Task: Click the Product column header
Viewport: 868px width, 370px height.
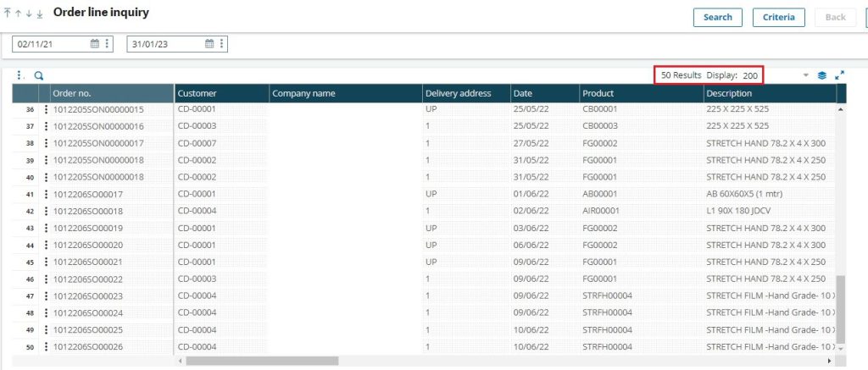Action: coord(642,93)
